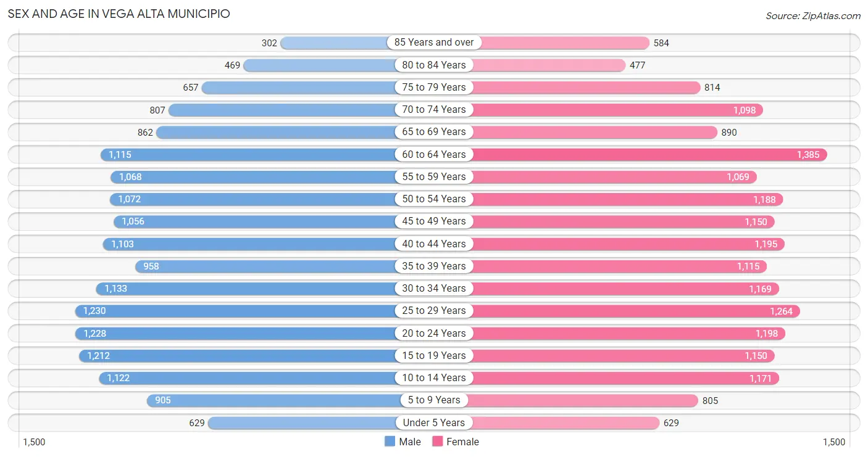Click the pink Female legend swatch
This screenshot has width=868, height=457.
pyautogui.click(x=438, y=442)
